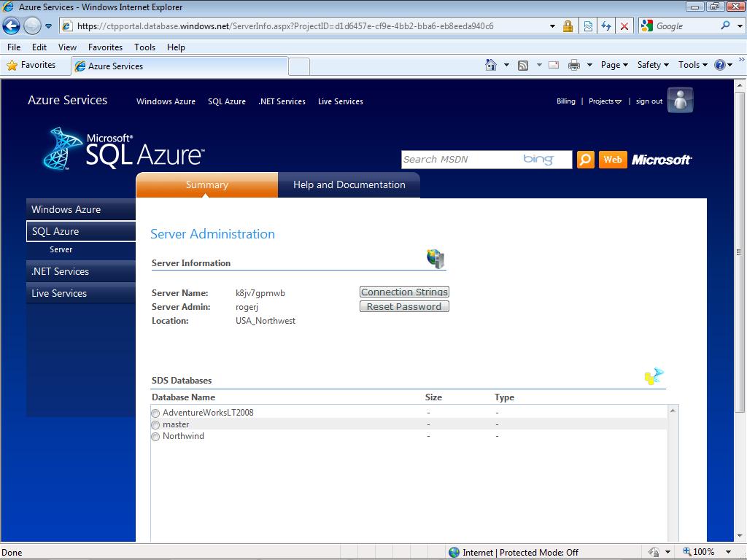This screenshot has width=747, height=560.
Task: Adjust the zoom level control in the status bar
Action: click(x=702, y=552)
